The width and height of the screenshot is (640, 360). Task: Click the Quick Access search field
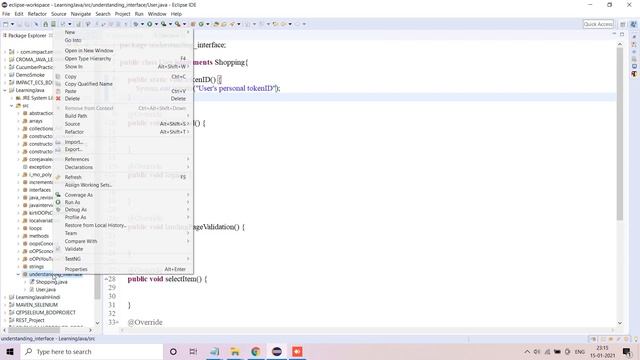click(598, 24)
